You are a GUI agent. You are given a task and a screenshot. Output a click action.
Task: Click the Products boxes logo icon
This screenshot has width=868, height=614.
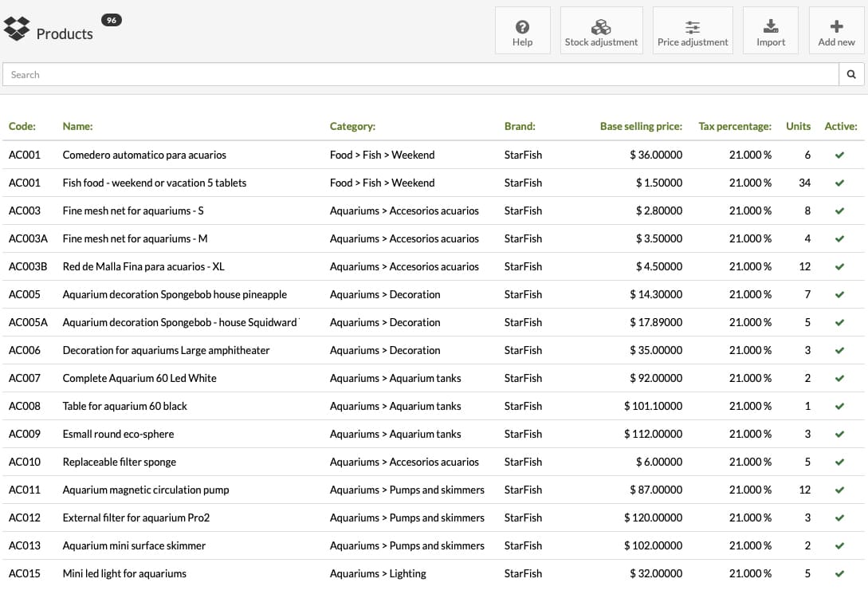tap(17, 28)
